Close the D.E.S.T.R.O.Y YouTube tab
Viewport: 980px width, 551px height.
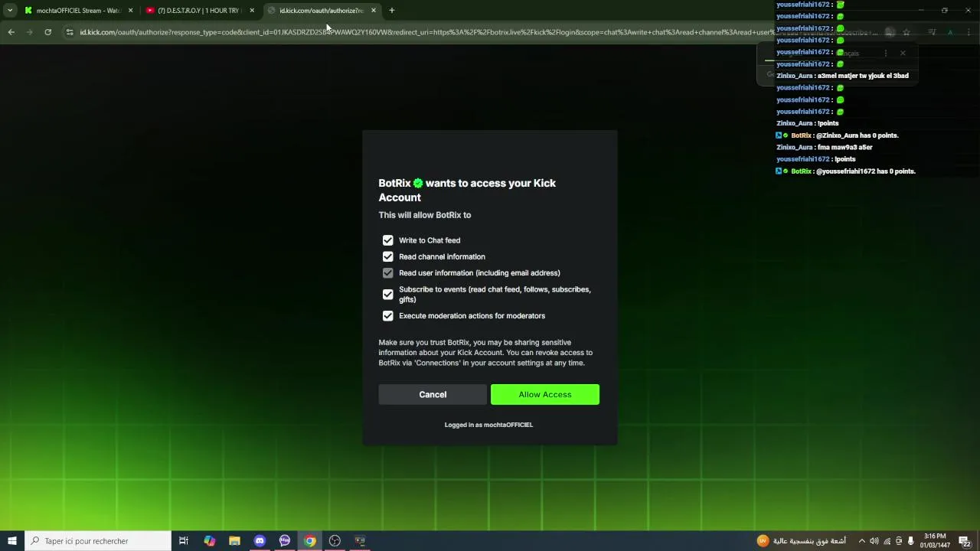coord(252,11)
